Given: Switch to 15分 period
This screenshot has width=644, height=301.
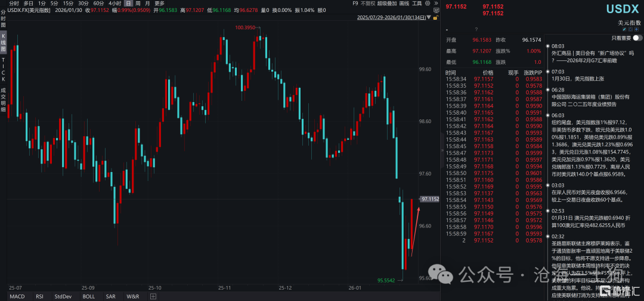Looking at the screenshot, I should (x=68, y=4).
